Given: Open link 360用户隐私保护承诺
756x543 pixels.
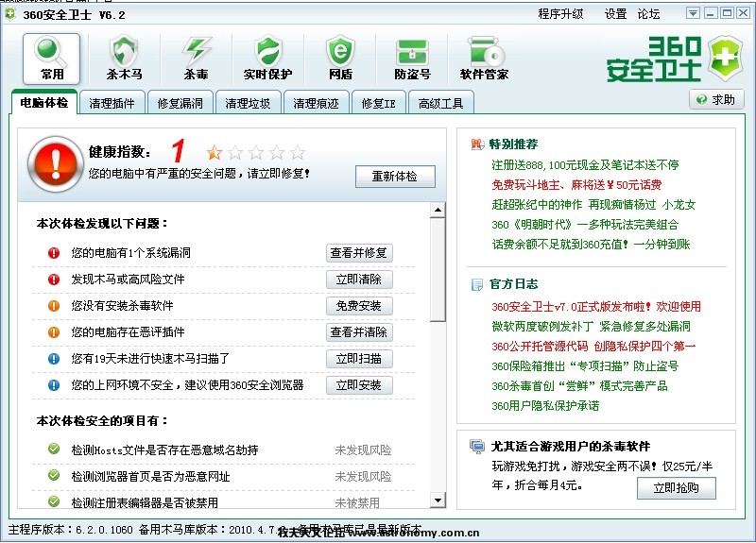Looking at the screenshot, I should point(545,406).
